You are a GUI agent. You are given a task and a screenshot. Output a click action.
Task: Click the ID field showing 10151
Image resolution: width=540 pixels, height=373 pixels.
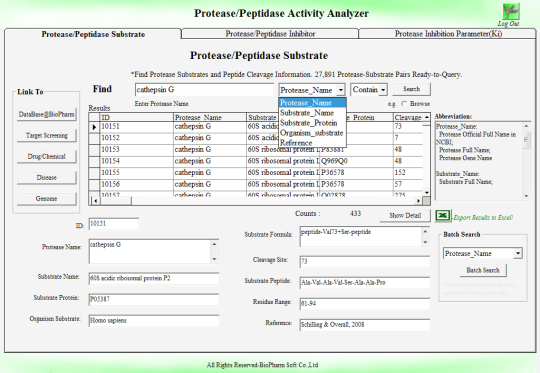114,224
